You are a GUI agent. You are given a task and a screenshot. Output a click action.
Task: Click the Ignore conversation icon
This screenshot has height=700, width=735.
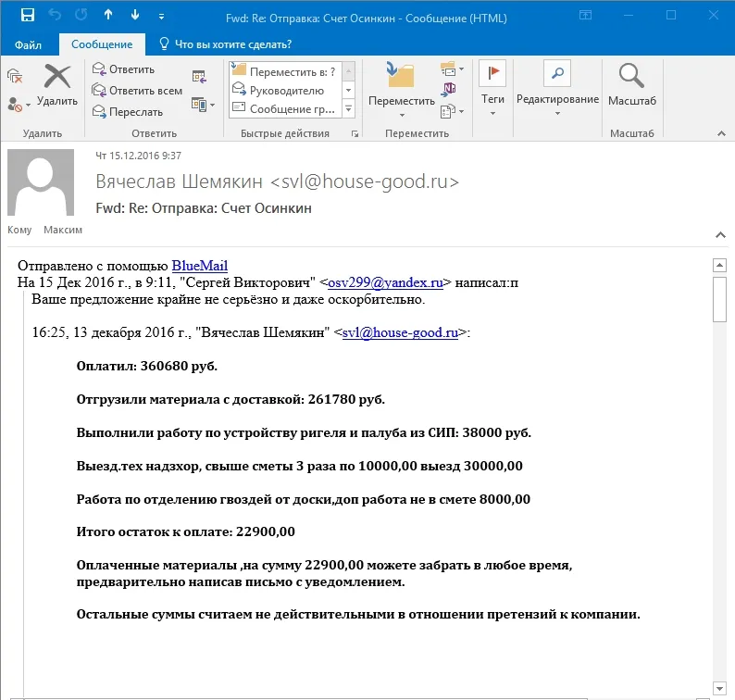pos(15,76)
